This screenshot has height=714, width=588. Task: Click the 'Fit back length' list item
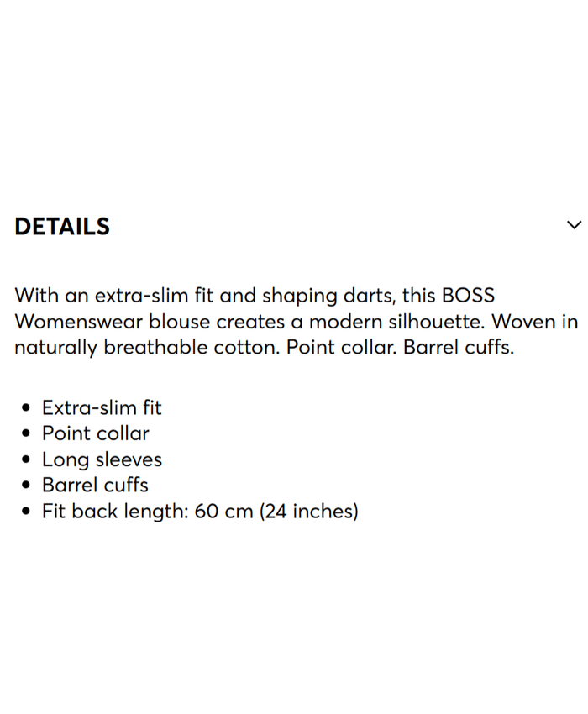point(200,511)
